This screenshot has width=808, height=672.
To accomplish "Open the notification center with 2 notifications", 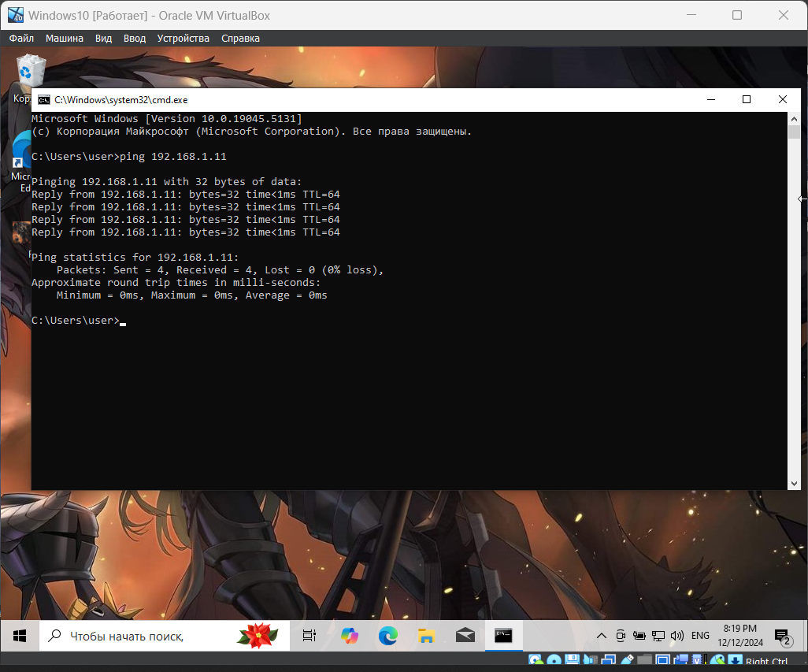I will (x=784, y=637).
